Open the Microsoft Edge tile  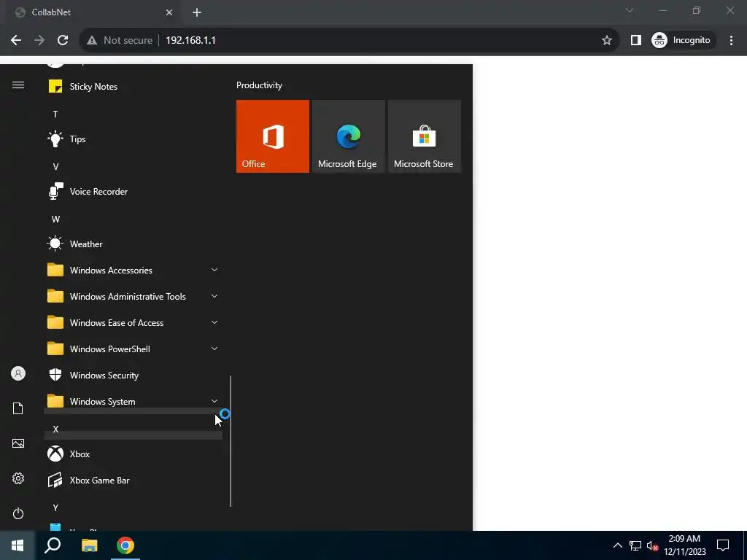pyautogui.click(x=348, y=136)
